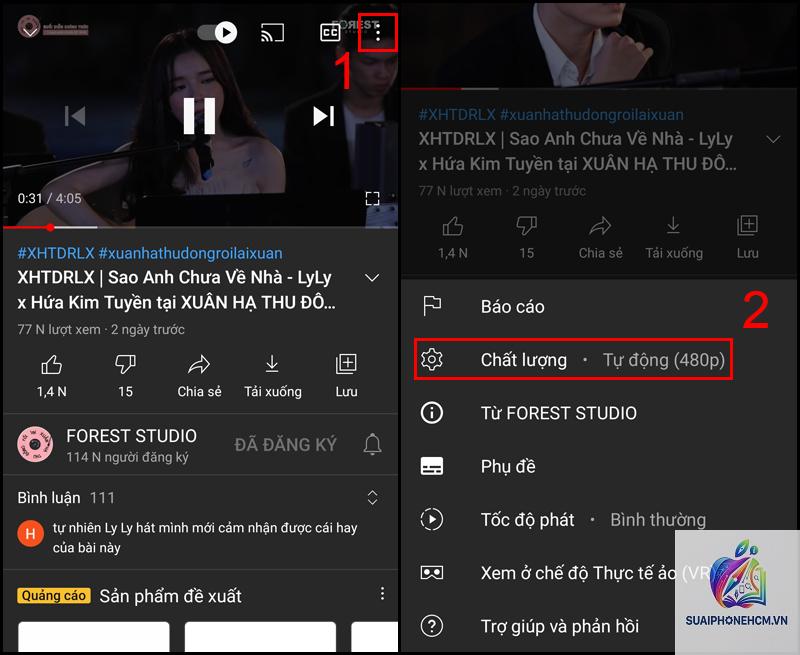Open the #XHTDRLX hashtag in left screen
This screenshot has width=800, height=655.
(56, 253)
